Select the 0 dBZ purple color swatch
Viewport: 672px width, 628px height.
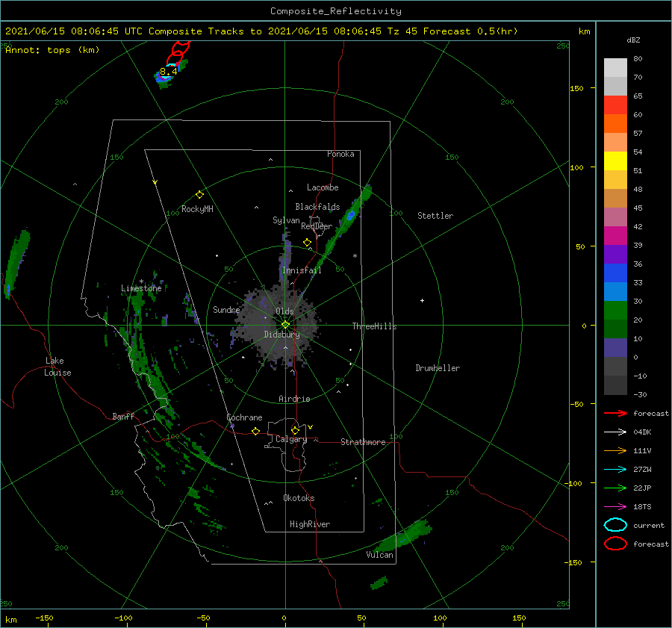[x=615, y=348]
